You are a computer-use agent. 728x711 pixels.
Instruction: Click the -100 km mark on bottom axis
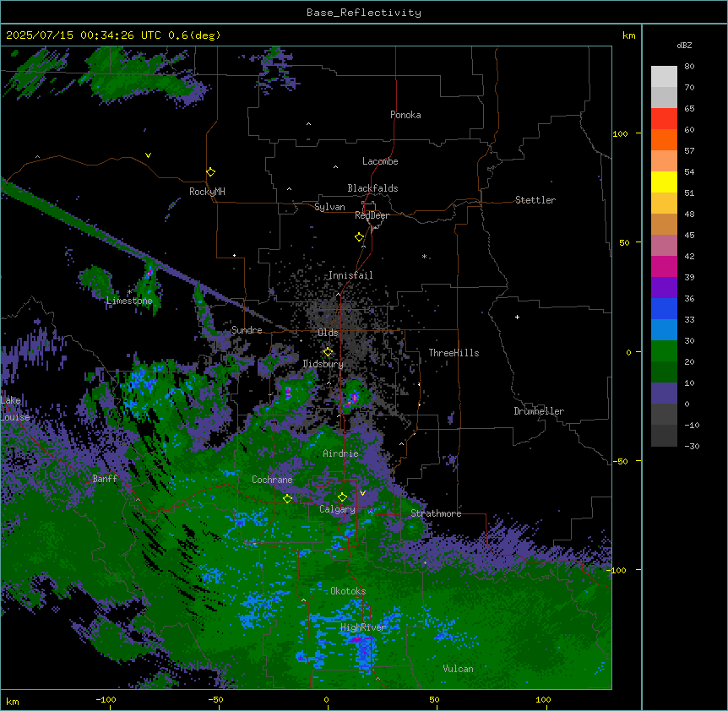pos(106,699)
